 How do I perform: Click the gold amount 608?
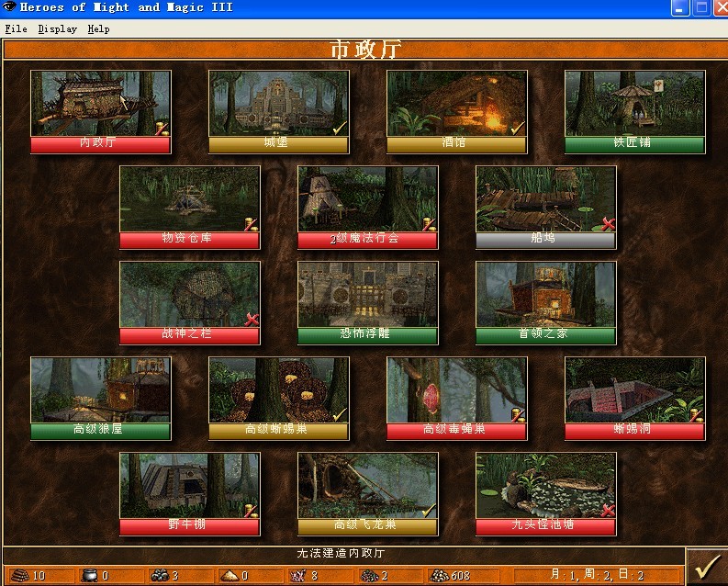pos(460,576)
